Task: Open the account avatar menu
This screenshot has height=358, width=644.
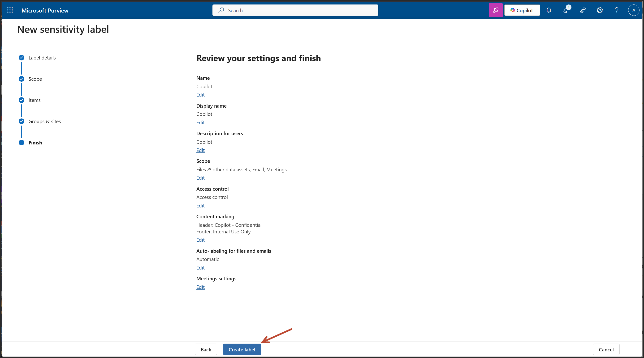Action: (x=634, y=10)
